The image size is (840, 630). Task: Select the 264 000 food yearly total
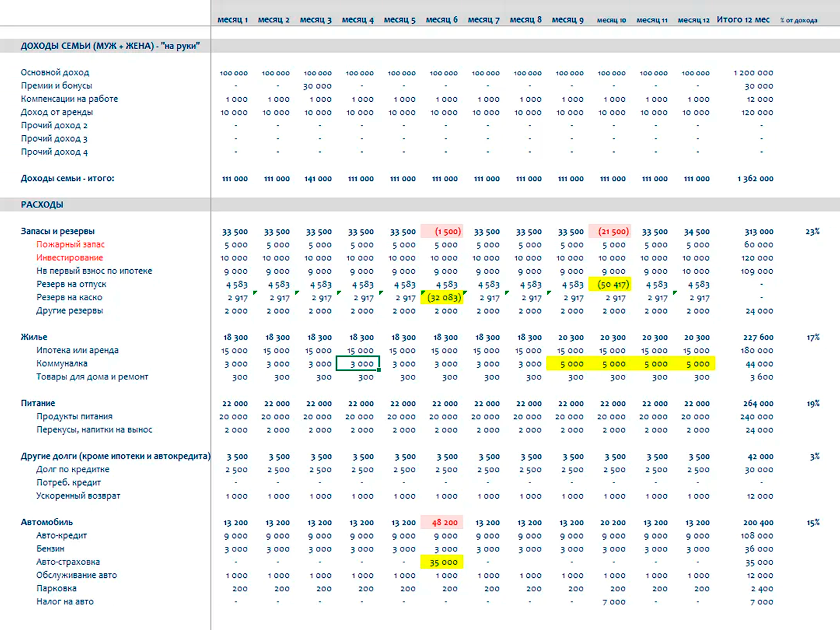point(758,403)
